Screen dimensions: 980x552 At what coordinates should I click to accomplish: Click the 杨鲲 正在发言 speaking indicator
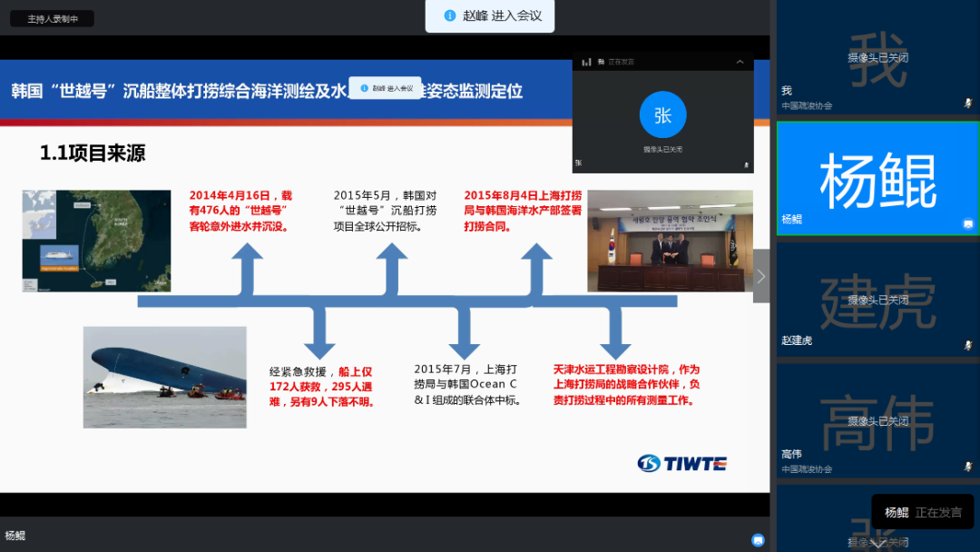tap(923, 512)
